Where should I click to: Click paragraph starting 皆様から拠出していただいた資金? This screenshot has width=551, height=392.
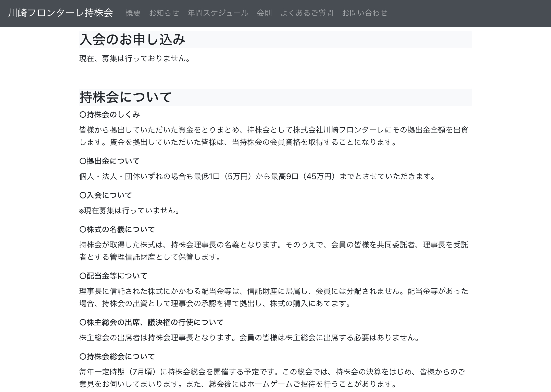pyautogui.click(x=274, y=136)
